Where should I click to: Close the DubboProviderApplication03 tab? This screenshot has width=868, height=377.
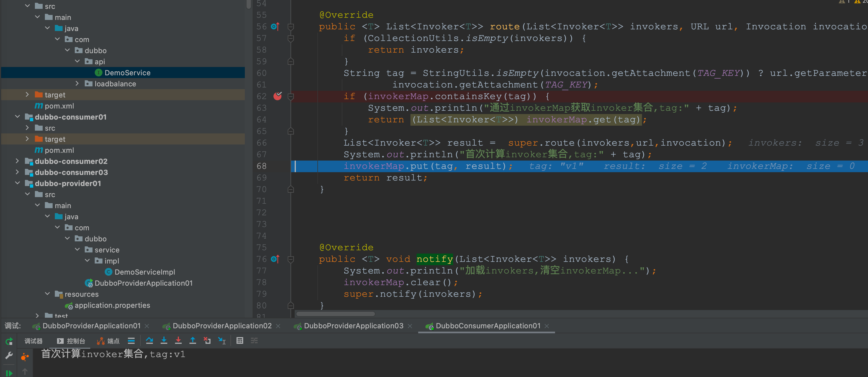point(410,326)
